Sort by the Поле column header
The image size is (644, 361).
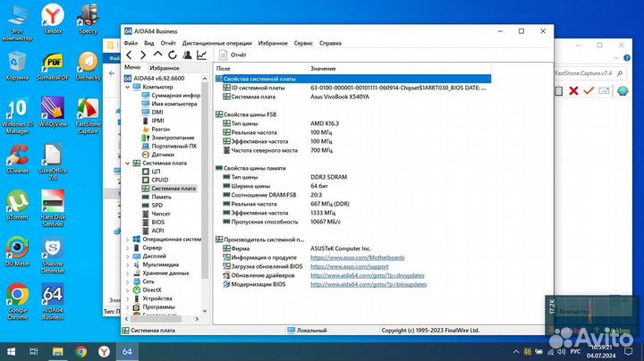coord(260,69)
